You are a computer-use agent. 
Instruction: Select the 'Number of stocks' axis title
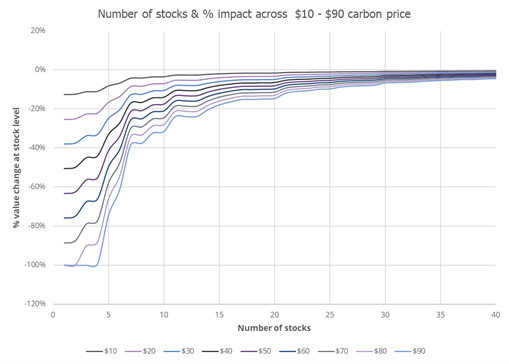coord(274,328)
